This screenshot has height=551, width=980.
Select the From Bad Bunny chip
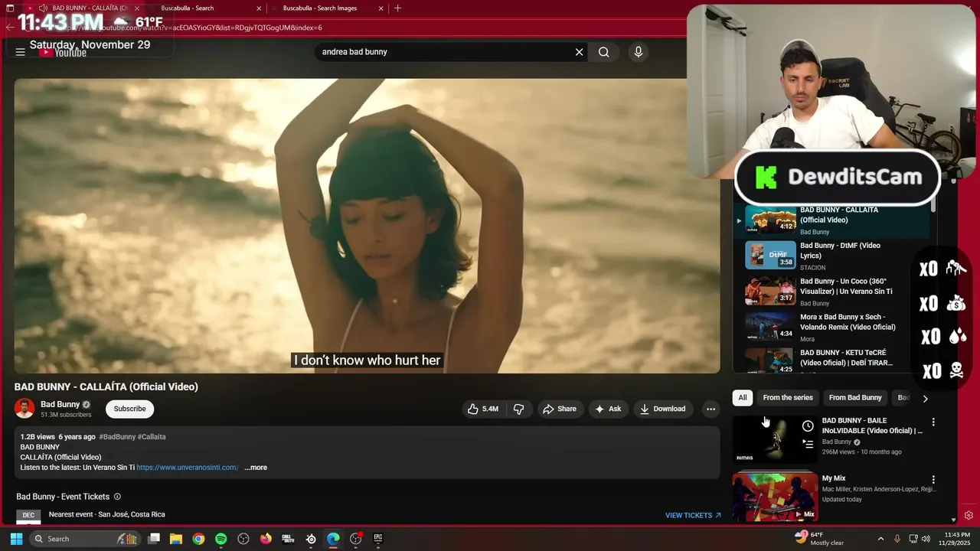tap(855, 397)
